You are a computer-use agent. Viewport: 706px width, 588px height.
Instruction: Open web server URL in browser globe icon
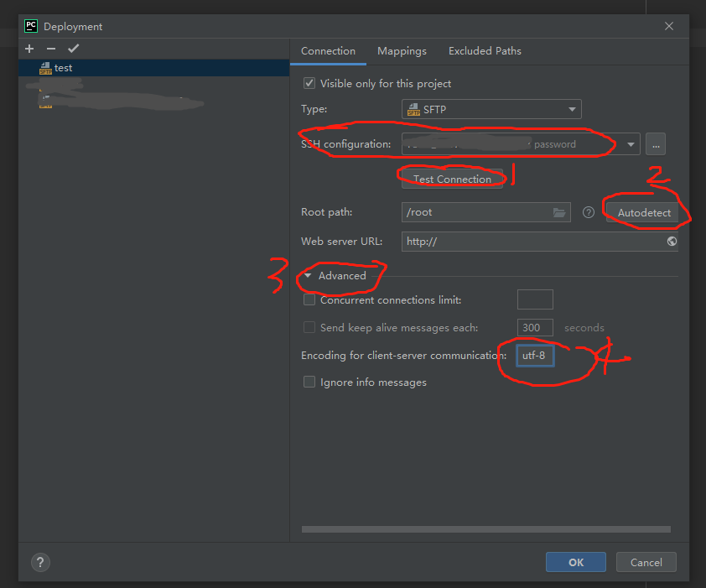672,242
